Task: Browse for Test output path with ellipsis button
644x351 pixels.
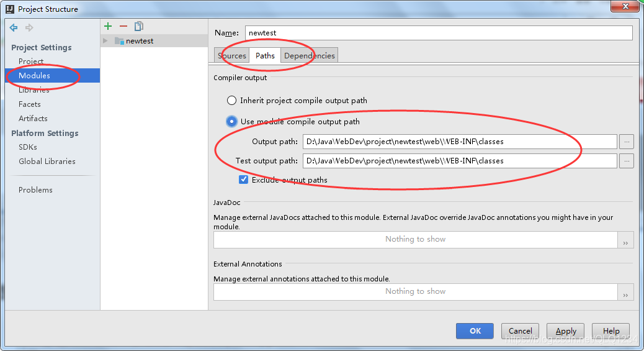Action: [x=627, y=161]
